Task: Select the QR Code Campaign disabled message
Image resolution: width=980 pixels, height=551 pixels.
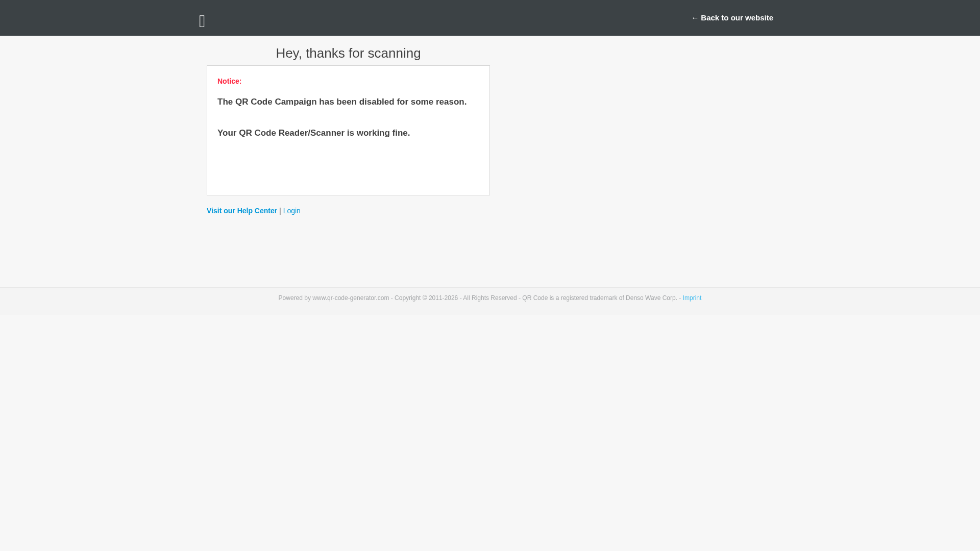Action: pos(341,102)
